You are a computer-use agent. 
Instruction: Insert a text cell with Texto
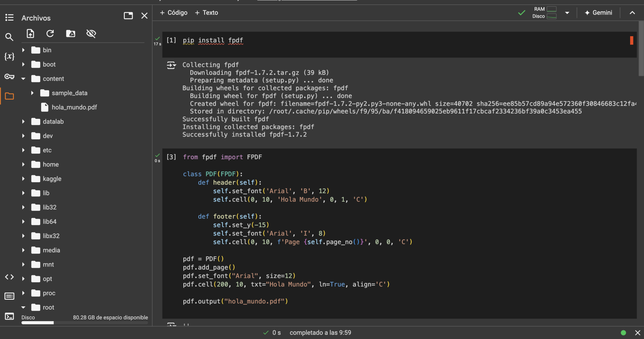click(x=206, y=13)
